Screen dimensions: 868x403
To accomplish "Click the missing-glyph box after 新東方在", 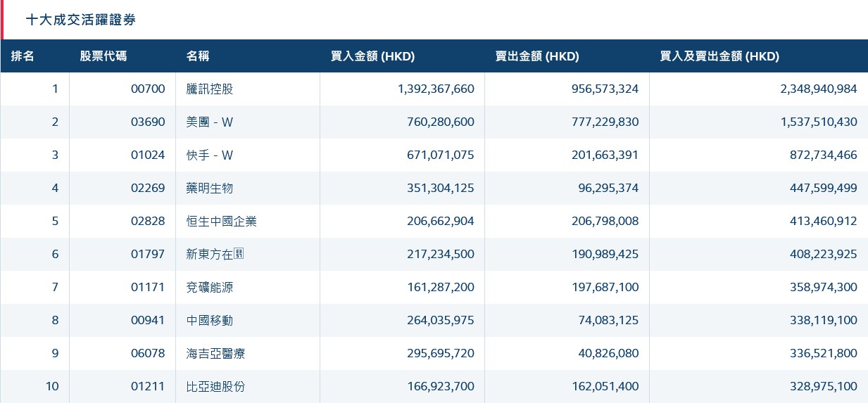I will [x=239, y=255].
